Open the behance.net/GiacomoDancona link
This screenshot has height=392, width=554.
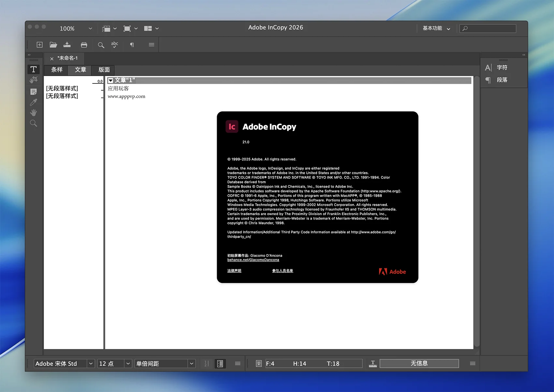253,260
